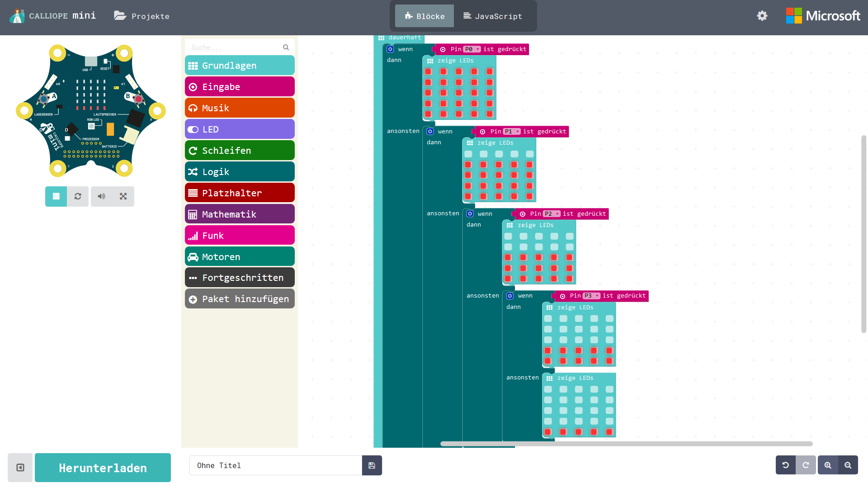Toggle top-left LED in P0 zeige LEDs block

[x=429, y=71]
